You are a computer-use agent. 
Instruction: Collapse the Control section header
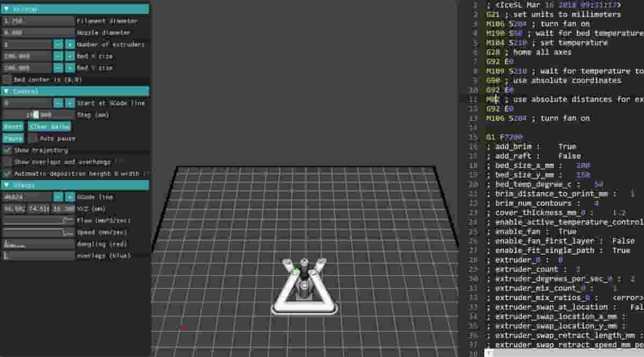click(6, 91)
